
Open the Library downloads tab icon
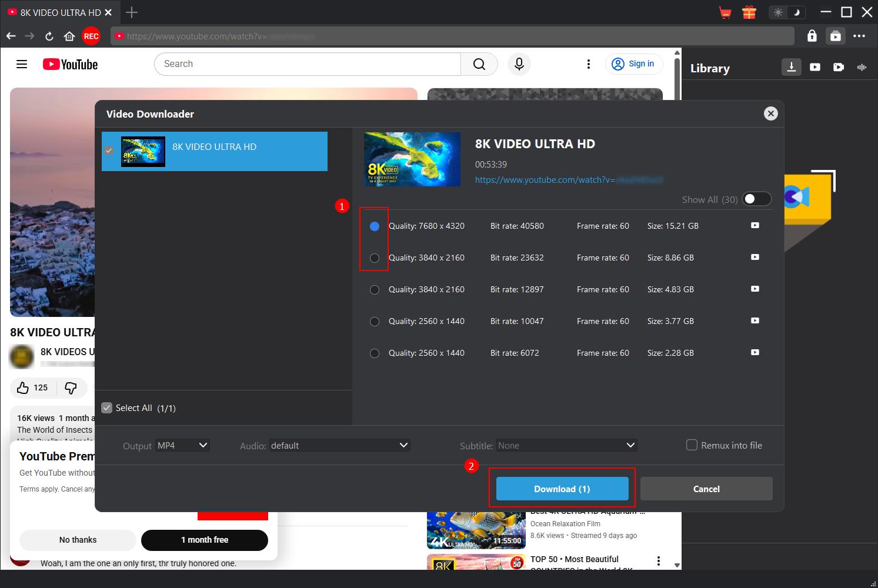coord(792,67)
